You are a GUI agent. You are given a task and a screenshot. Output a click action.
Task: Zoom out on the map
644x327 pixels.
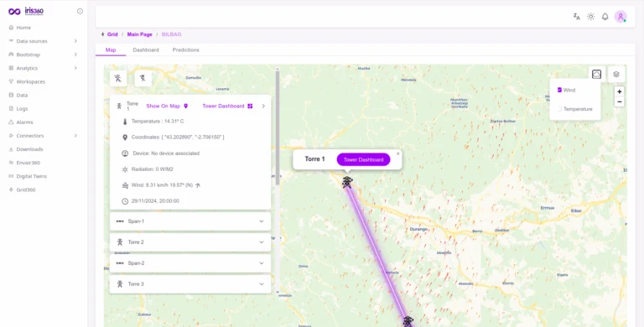click(620, 102)
